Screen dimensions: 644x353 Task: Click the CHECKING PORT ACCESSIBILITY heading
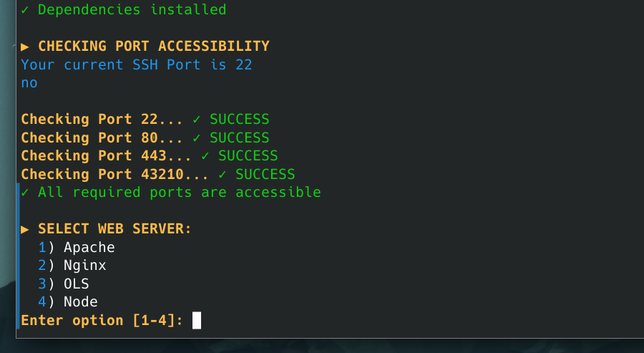coord(153,47)
